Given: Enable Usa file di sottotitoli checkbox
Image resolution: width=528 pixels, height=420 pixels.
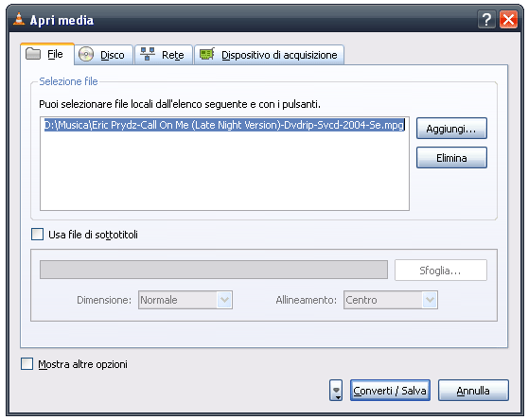Looking at the screenshot, I should tap(37, 235).
